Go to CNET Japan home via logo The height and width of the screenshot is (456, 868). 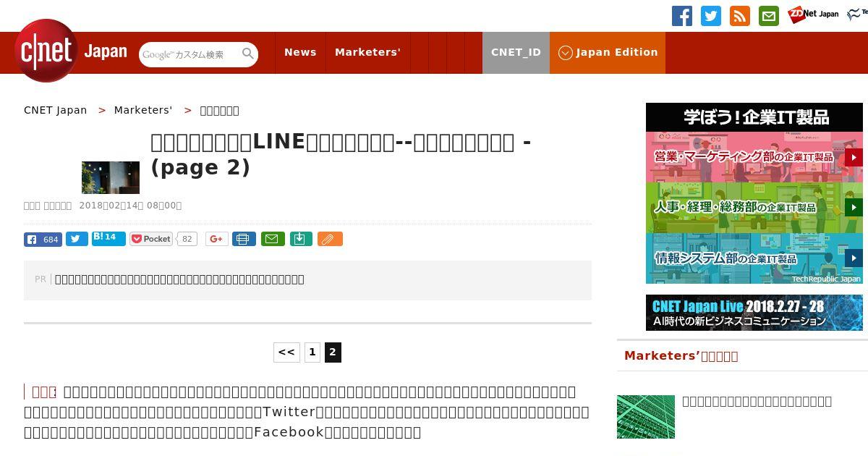tap(71, 51)
